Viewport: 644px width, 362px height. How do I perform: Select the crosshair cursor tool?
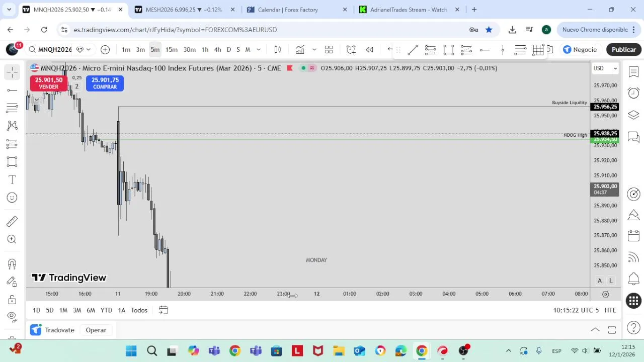tap(12, 72)
